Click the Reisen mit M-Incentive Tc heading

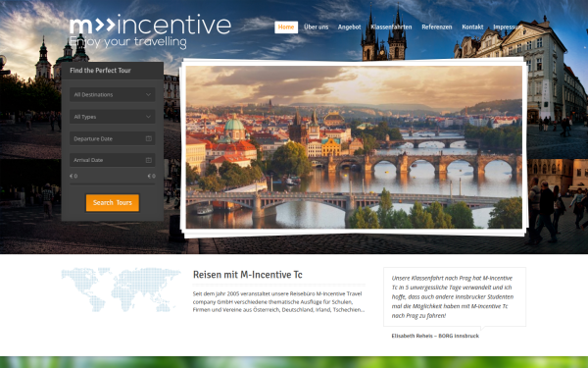click(x=248, y=275)
